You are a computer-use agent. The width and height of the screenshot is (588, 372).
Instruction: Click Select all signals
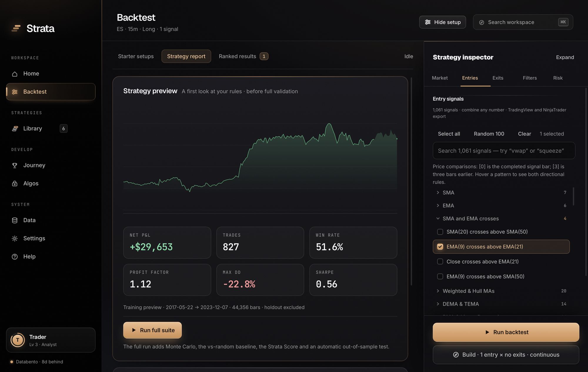tap(449, 134)
